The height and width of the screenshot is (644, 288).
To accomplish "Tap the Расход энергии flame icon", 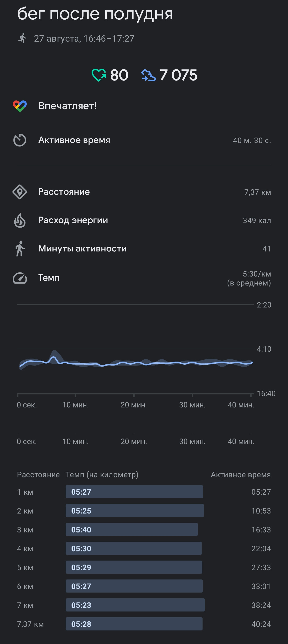I will pos(20,220).
